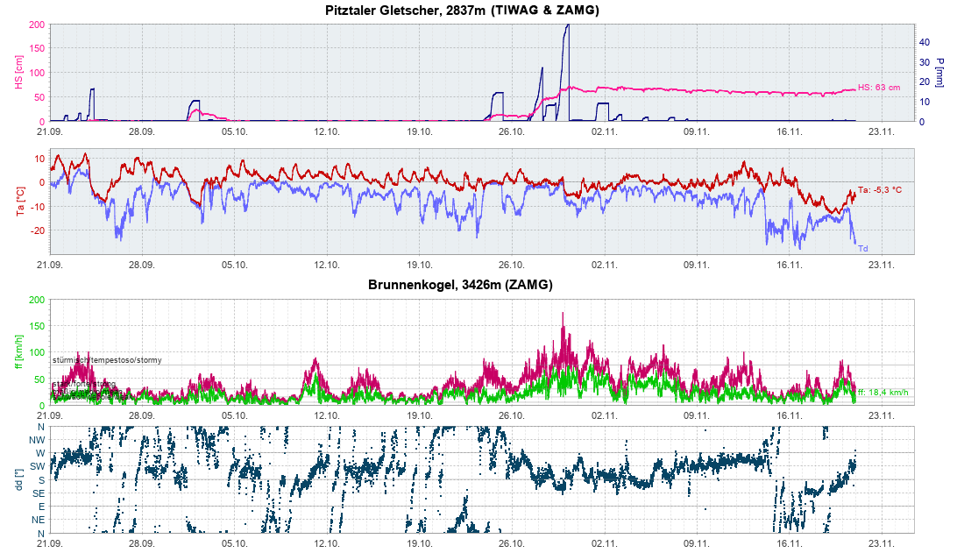Image resolution: width=964 pixels, height=560 pixels.
Task: Click the stürmisch/tempestoso/stormy threshold label
Action: click(106, 360)
